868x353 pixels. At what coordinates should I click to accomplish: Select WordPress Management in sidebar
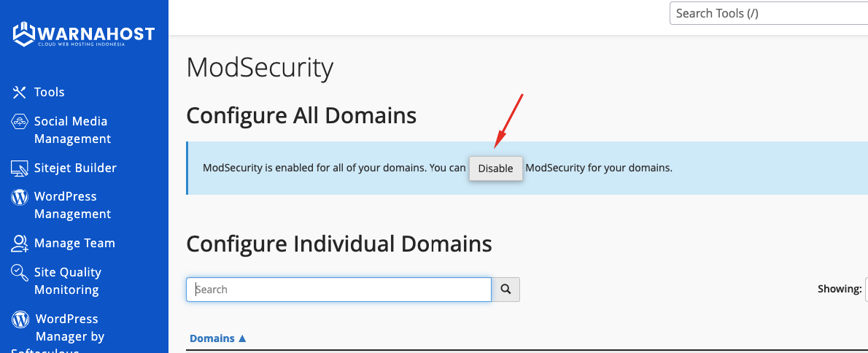click(72, 205)
